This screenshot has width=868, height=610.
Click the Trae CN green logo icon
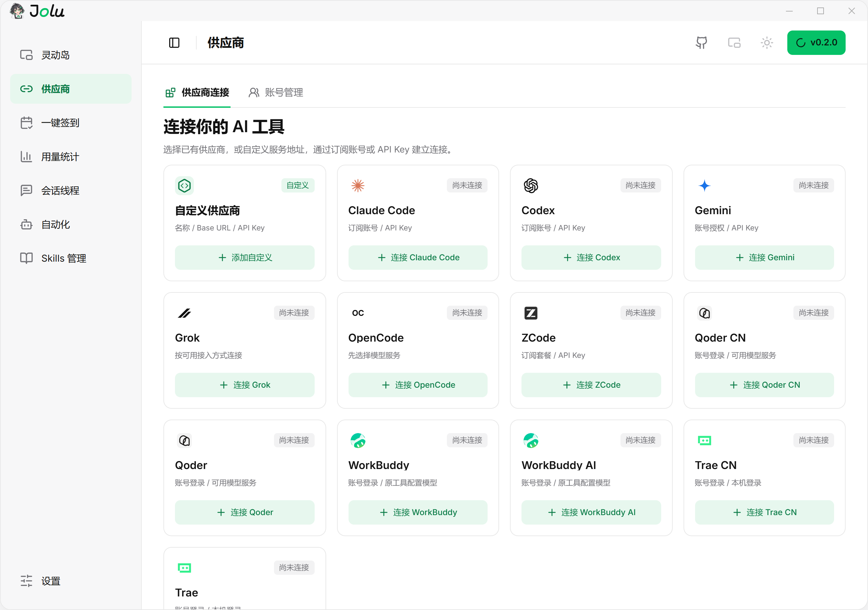(704, 440)
